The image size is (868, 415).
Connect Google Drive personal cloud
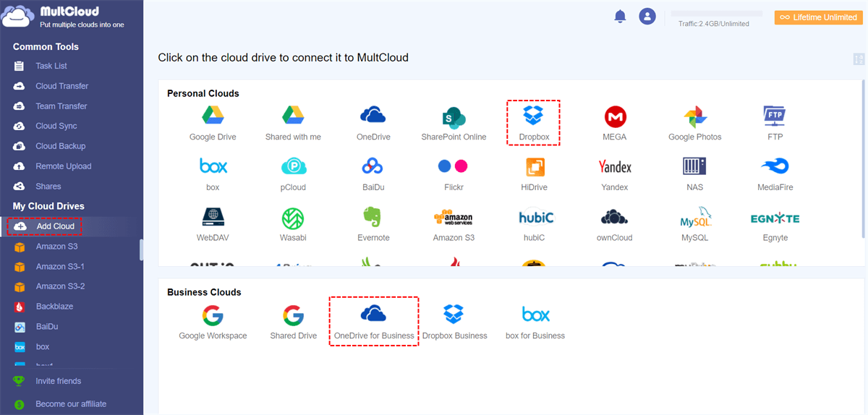click(x=213, y=123)
